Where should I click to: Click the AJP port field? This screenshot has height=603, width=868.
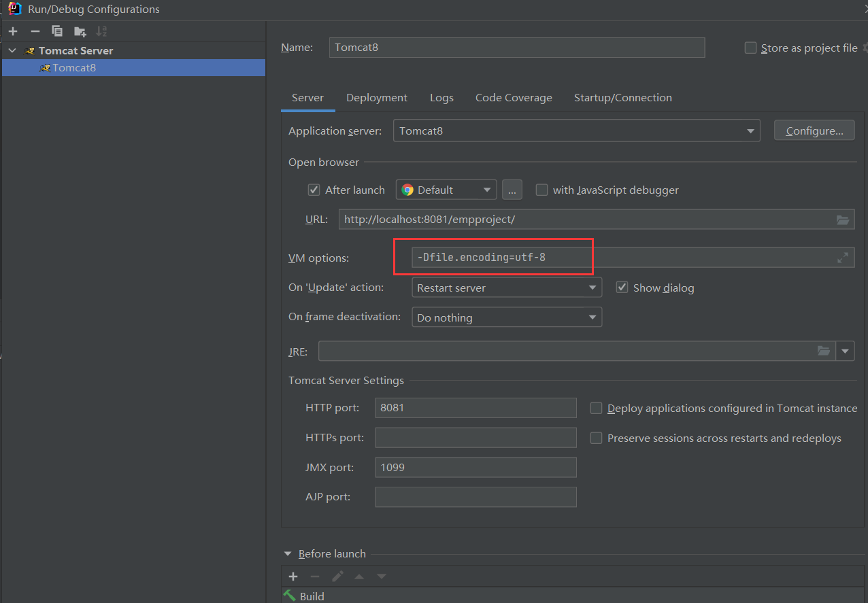[475, 497]
